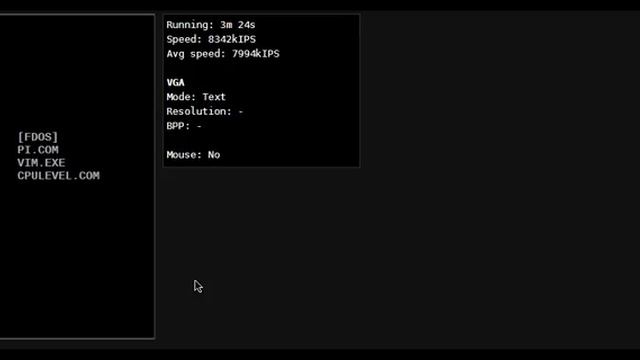Click the VGA section heading

coord(176,82)
